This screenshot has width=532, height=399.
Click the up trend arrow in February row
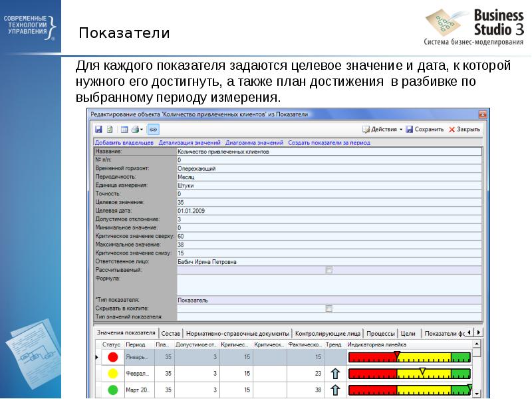[335, 374]
